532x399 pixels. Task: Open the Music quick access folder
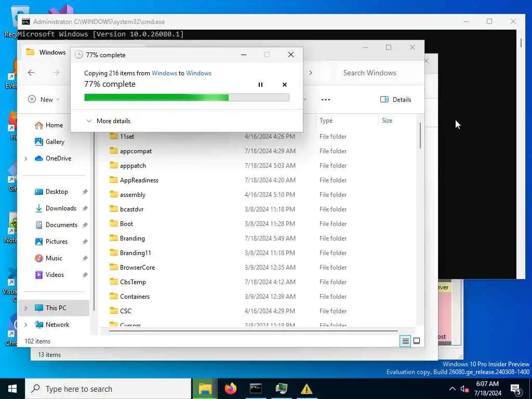pos(49,258)
